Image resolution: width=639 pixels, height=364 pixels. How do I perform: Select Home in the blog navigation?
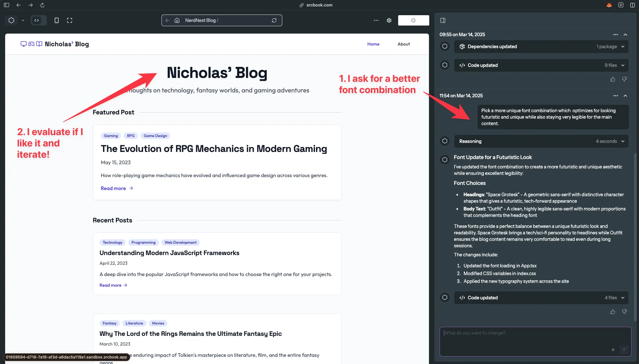pyautogui.click(x=373, y=44)
